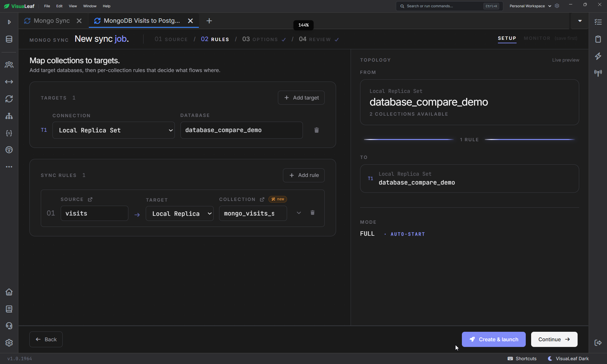Open the bidirectional arrows compare icon
607x364 pixels.
click(9, 82)
